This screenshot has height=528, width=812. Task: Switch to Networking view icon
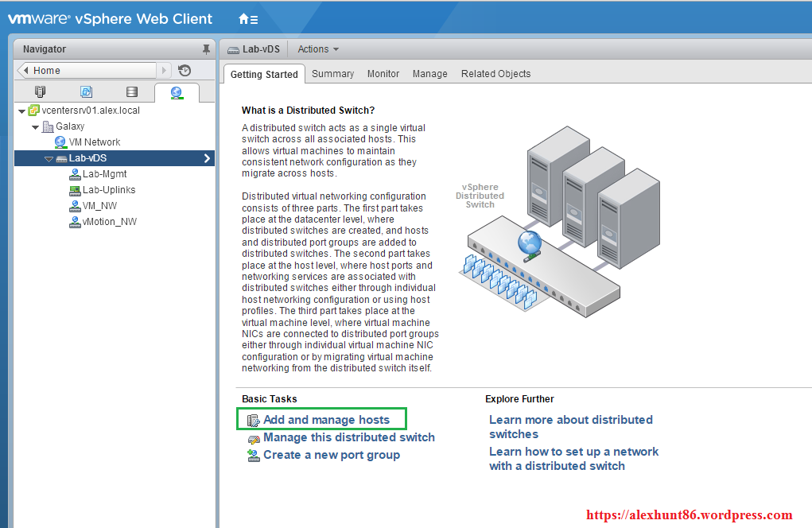177,92
